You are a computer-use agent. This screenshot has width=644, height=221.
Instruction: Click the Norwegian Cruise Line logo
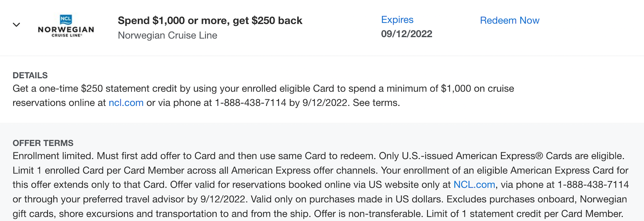(x=66, y=29)
